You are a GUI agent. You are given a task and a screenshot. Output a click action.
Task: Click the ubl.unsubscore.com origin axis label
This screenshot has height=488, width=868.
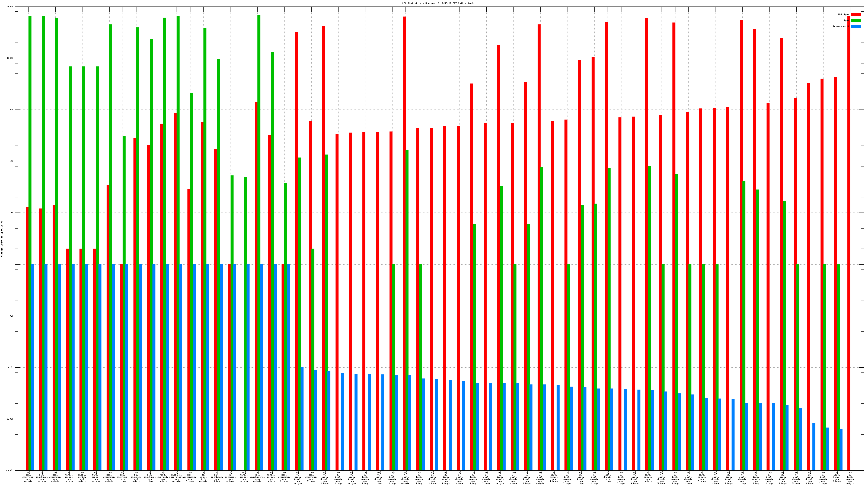(x=257, y=477)
